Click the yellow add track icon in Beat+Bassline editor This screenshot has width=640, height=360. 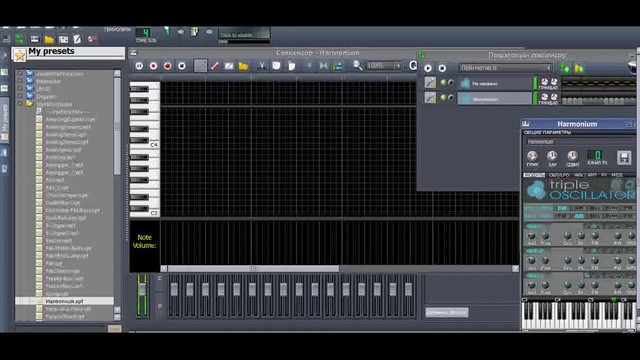tap(579, 69)
